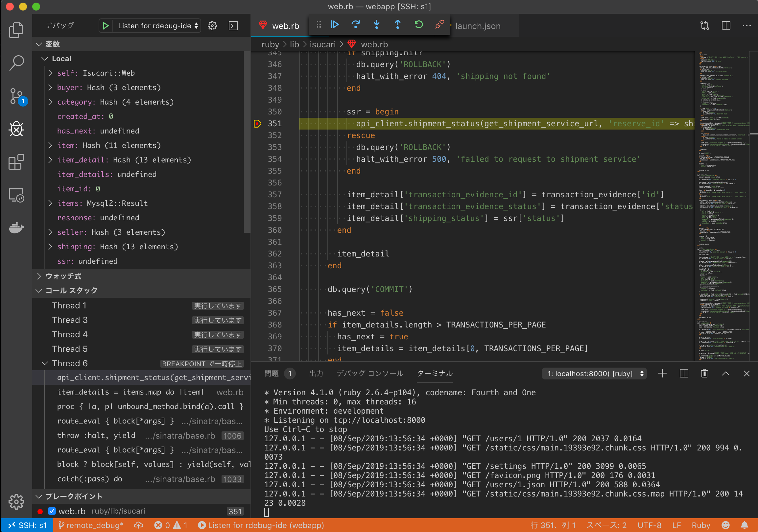Split the editor to the right

(x=726, y=25)
